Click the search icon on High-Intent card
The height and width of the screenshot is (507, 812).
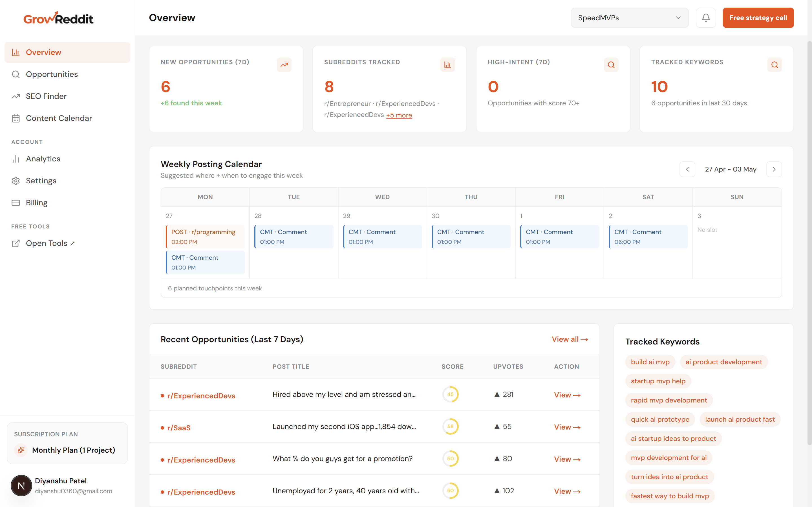[x=611, y=65]
